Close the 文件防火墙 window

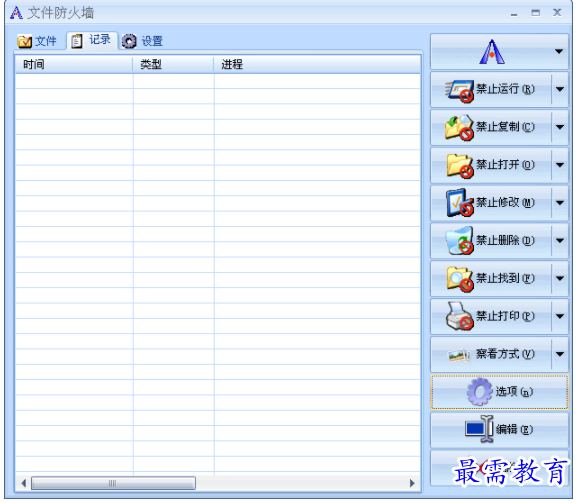pyautogui.click(x=557, y=12)
